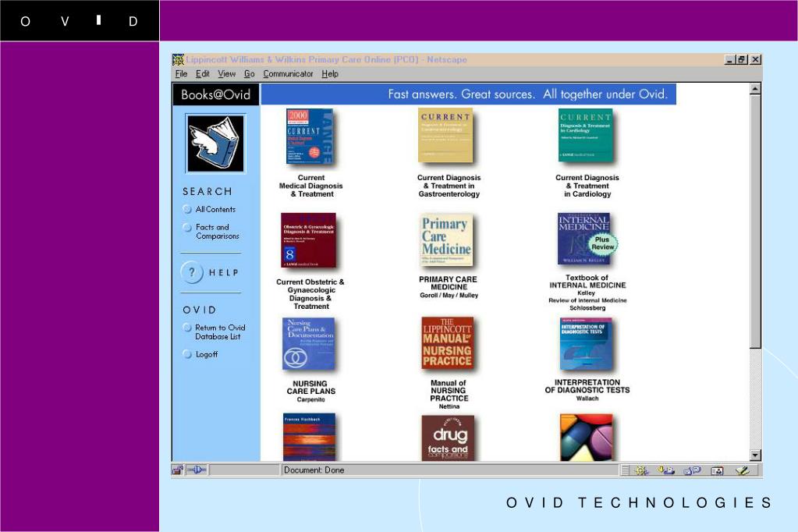Click the component bar grip handle
The image size is (798, 532).
tap(625, 470)
